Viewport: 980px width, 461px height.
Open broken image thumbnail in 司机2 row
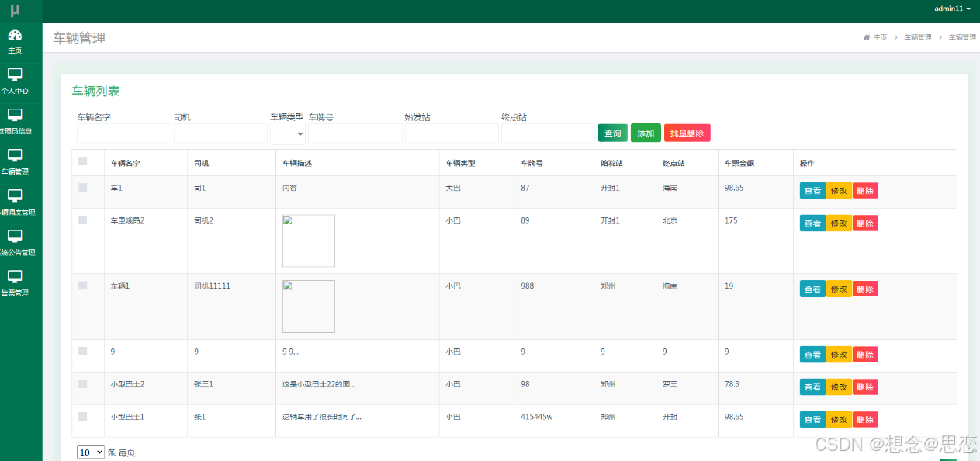pos(309,241)
